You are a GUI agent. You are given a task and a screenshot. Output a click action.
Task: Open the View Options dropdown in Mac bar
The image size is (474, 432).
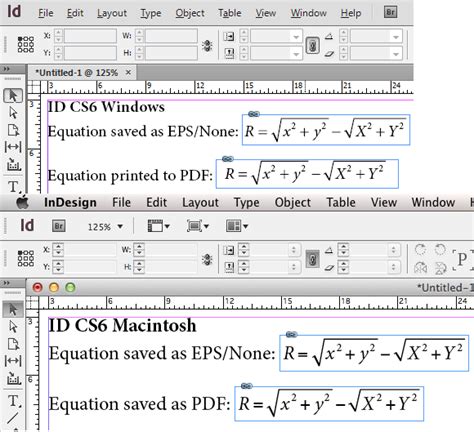pos(159,226)
